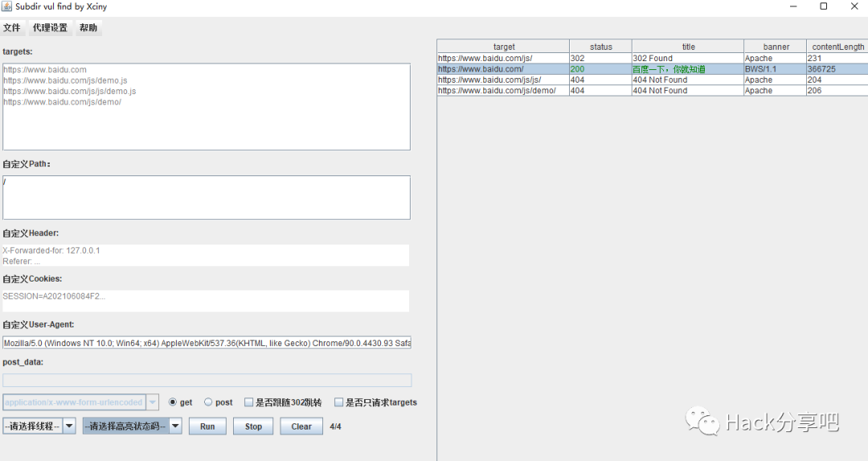The image size is (868, 461).
Task: Open the 代理设置 menu
Action: [50, 28]
